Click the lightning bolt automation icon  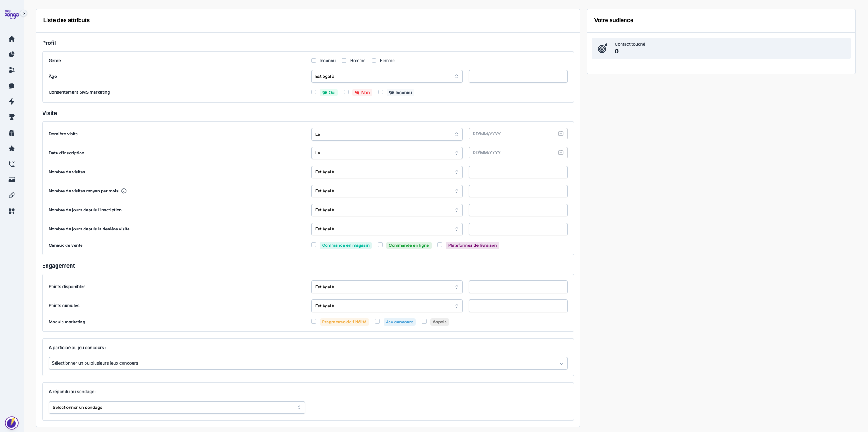click(12, 101)
